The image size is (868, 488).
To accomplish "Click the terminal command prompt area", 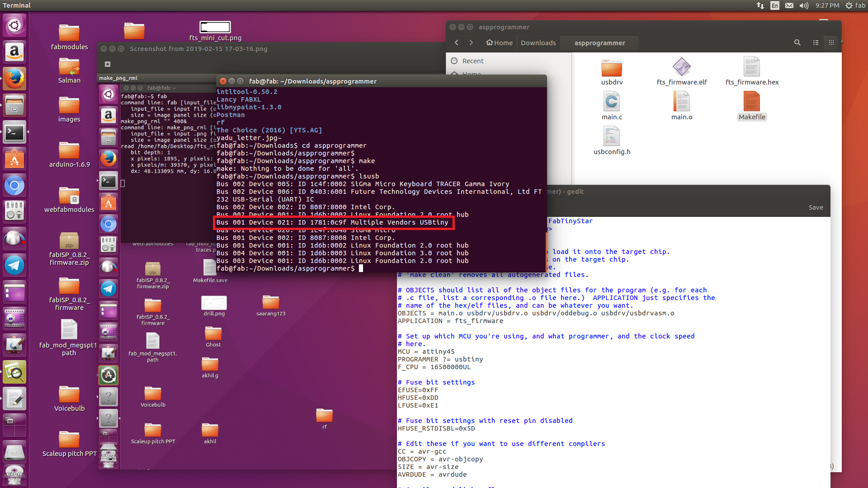I will tap(361, 268).
